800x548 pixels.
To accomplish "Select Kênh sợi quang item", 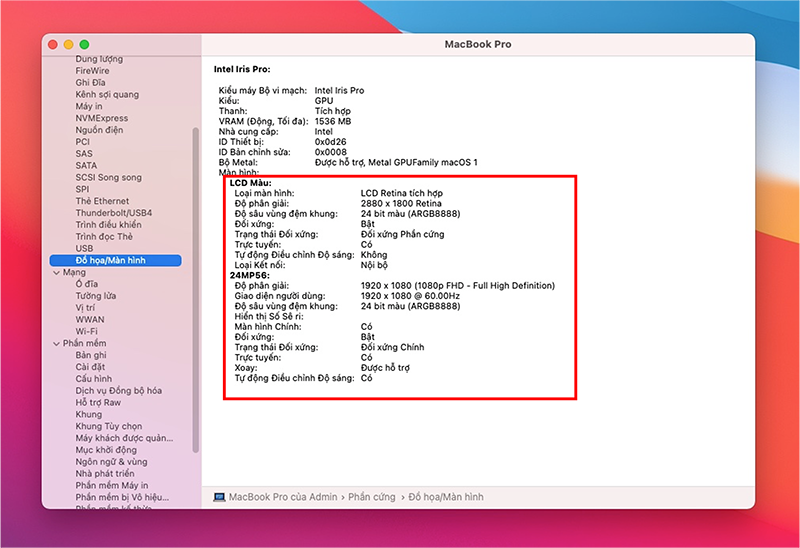I will 107,94.
